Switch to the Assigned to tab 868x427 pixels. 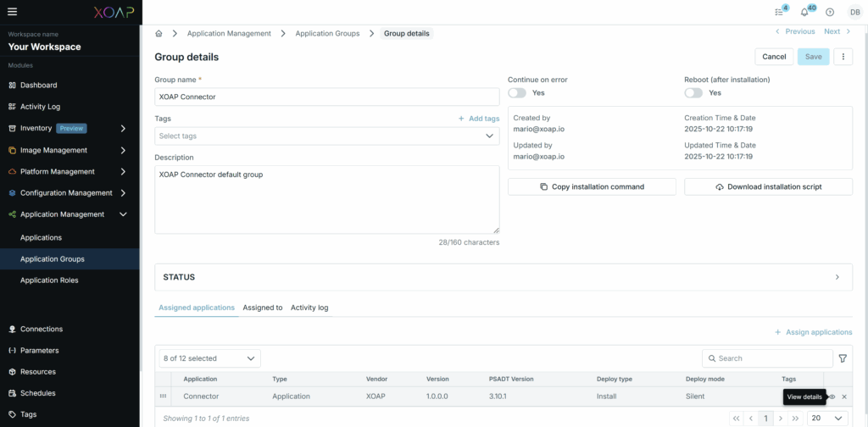click(x=262, y=308)
